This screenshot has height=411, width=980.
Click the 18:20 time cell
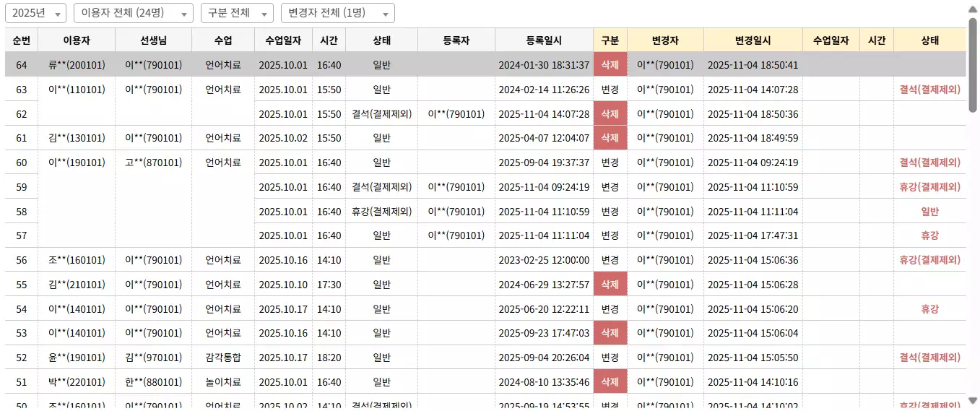point(329,358)
